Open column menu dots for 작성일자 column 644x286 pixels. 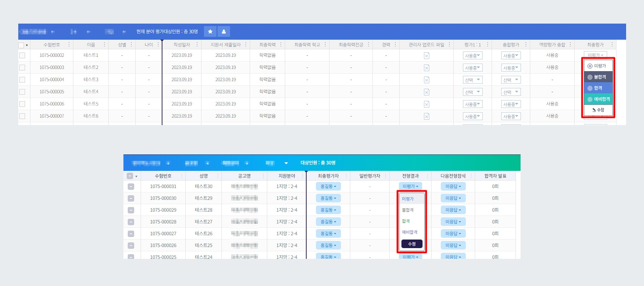197,44
